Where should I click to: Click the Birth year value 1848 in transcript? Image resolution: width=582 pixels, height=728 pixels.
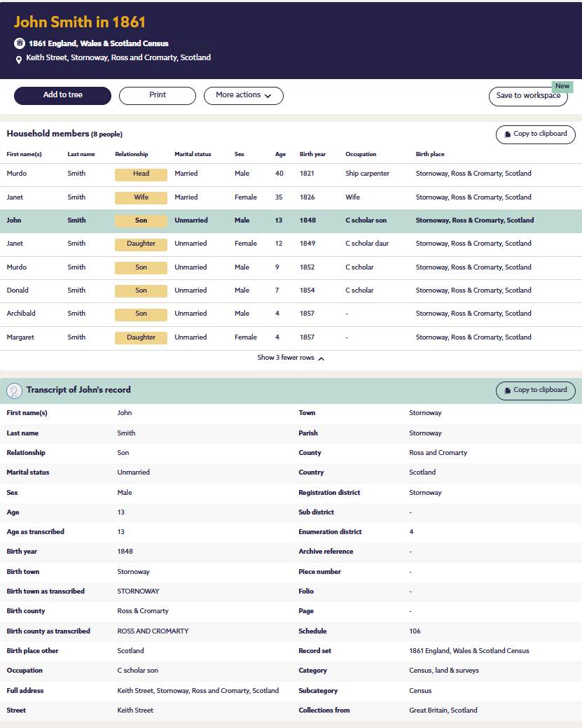click(125, 551)
